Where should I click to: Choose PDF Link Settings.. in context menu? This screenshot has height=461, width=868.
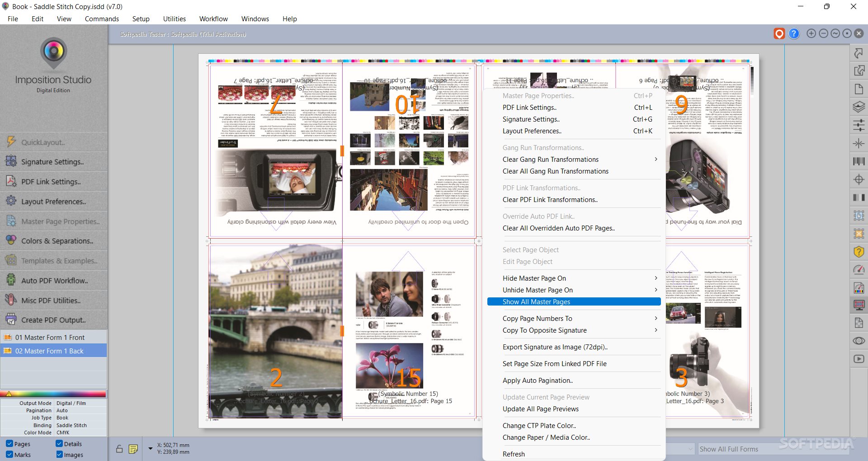pyautogui.click(x=574, y=108)
